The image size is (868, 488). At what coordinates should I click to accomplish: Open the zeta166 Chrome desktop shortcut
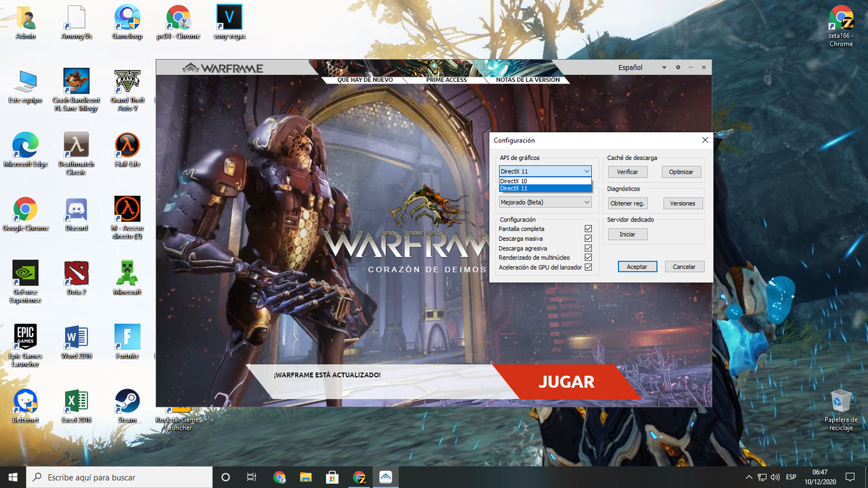point(841,26)
